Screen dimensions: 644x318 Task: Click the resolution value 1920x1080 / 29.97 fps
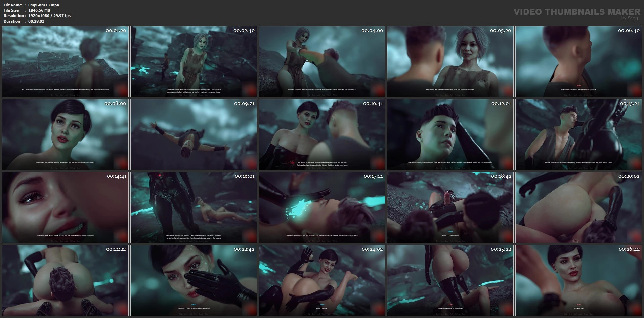49,16
